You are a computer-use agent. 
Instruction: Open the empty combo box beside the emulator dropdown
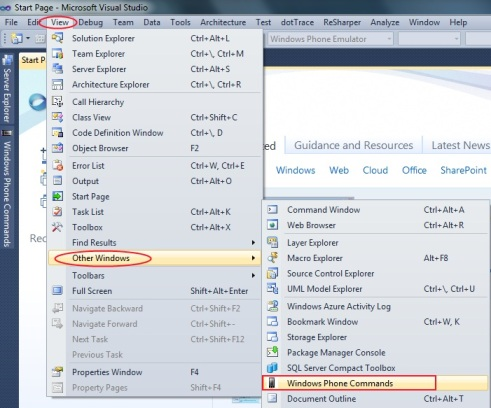[429, 39]
